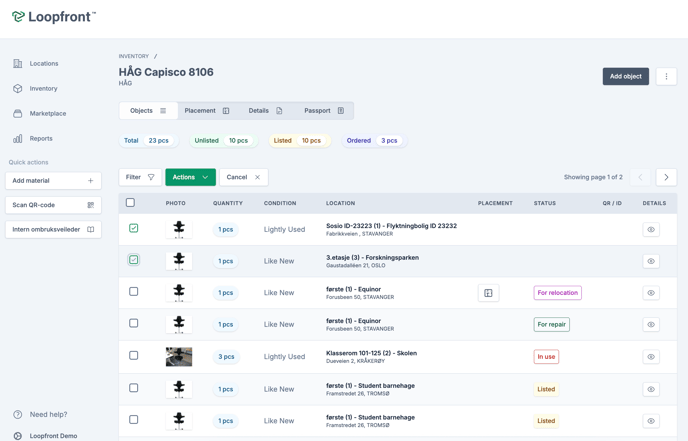The height and width of the screenshot is (441, 688).
Task: Open the three-dot more options menu
Action: pyautogui.click(x=666, y=76)
